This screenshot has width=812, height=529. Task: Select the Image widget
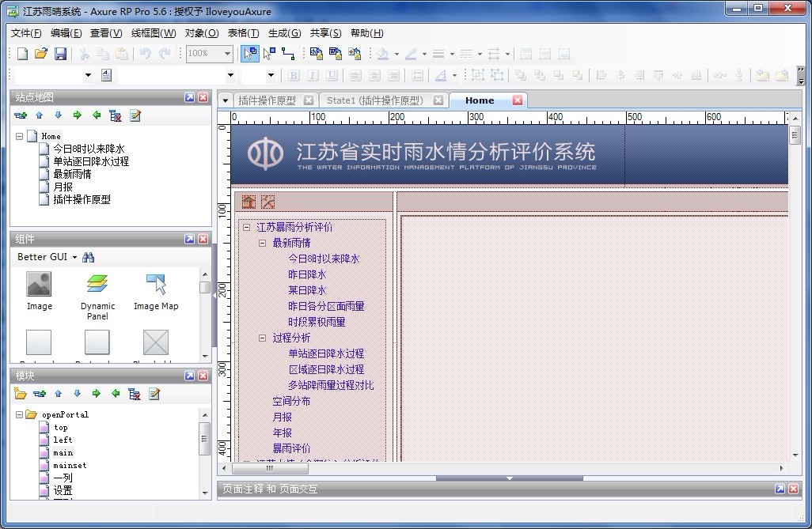click(x=40, y=291)
